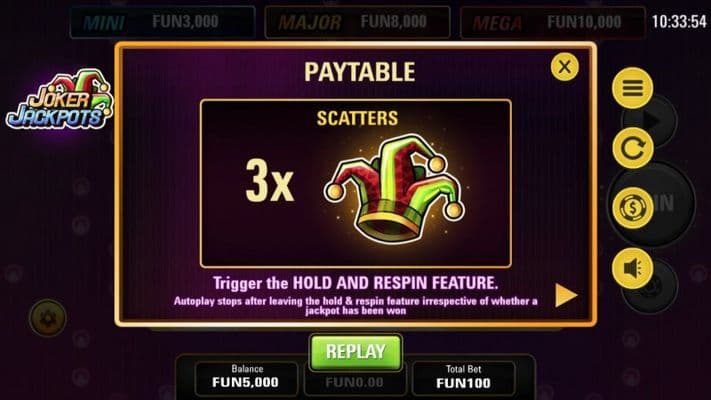The image size is (711, 400).
Task: Open the hamburger menu button
Action: point(633,88)
